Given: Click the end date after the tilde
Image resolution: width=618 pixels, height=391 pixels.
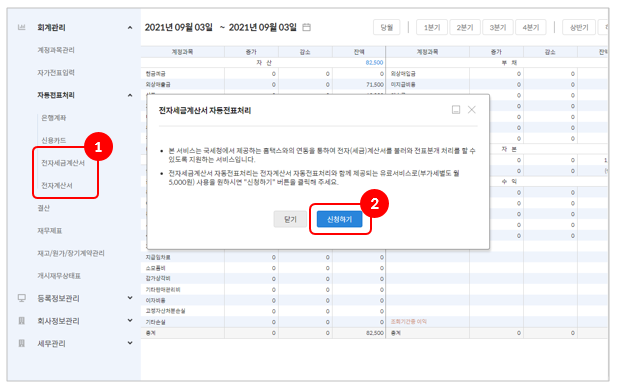Looking at the screenshot, I should click(x=262, y=27).
